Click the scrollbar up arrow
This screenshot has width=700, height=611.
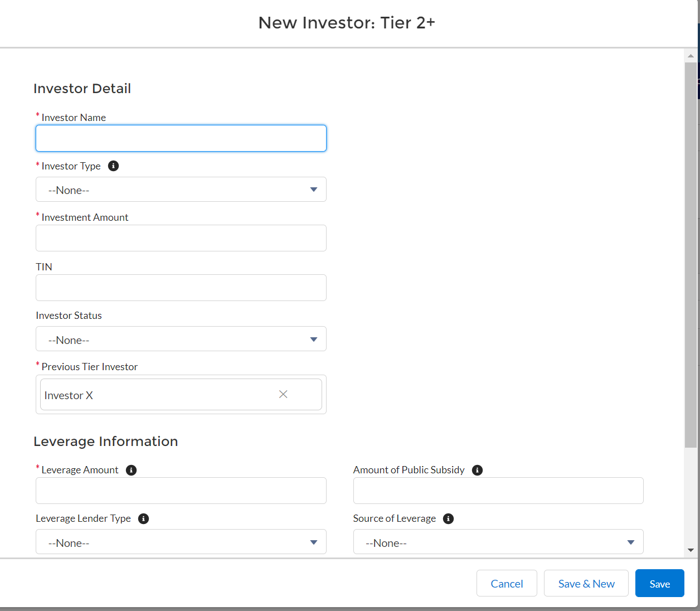pos(691,56)
